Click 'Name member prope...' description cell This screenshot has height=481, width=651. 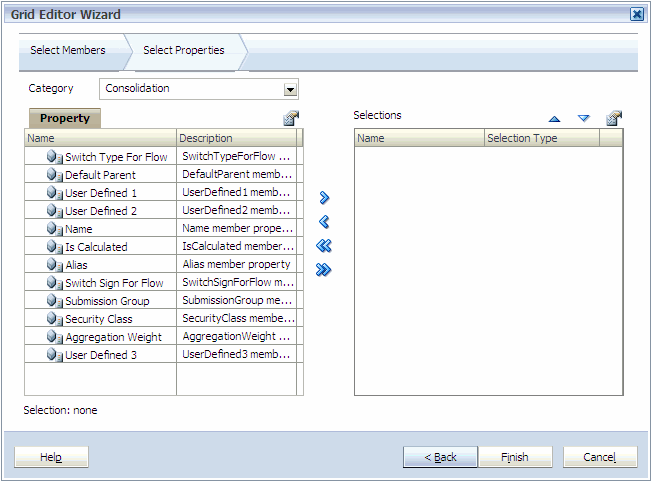pyautogui.click(x=237, y=228)
